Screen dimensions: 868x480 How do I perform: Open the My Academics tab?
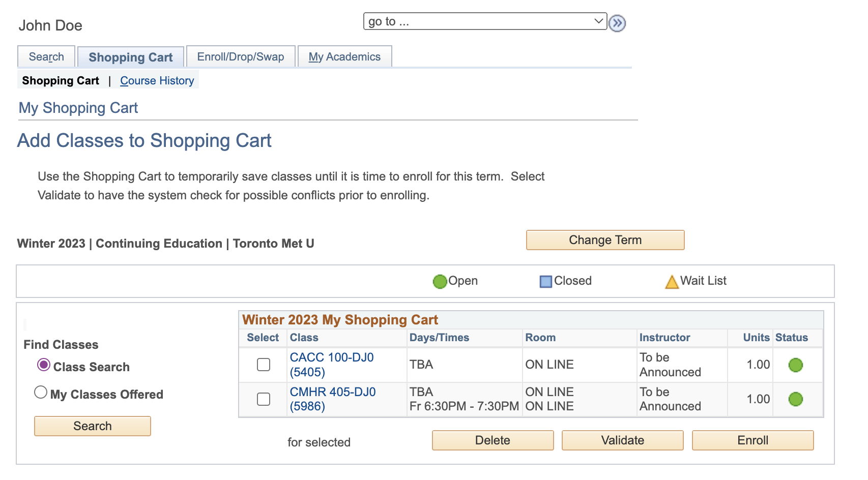pos(344,56)
